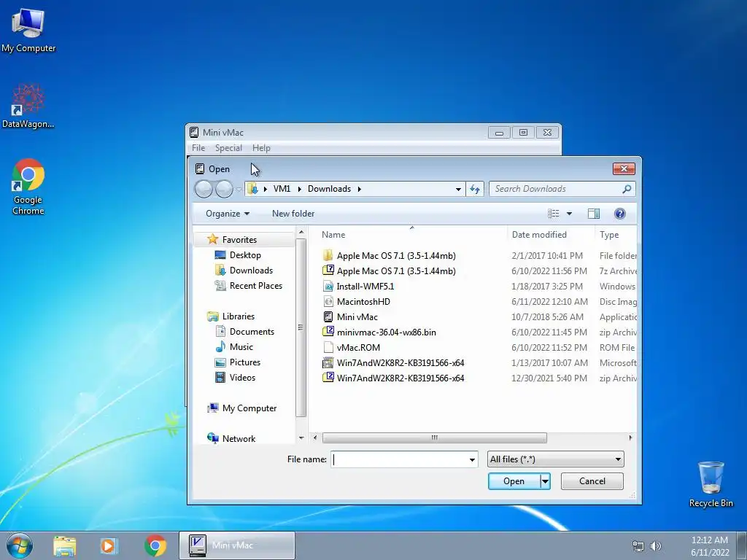The image size is (747, 560).
Task: Open Windows Explorer from taskbar
Action: tap(64, 546)
